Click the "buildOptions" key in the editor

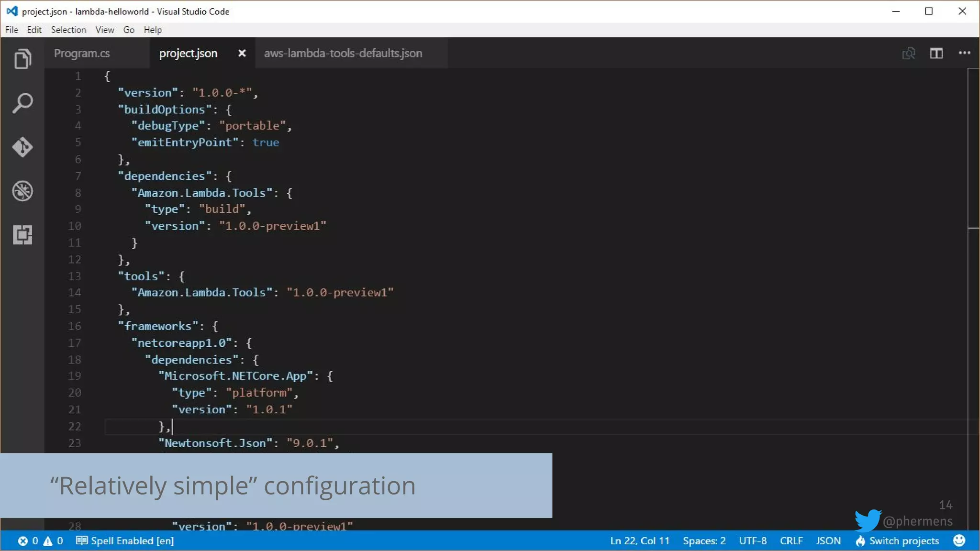tap(165, 110)
